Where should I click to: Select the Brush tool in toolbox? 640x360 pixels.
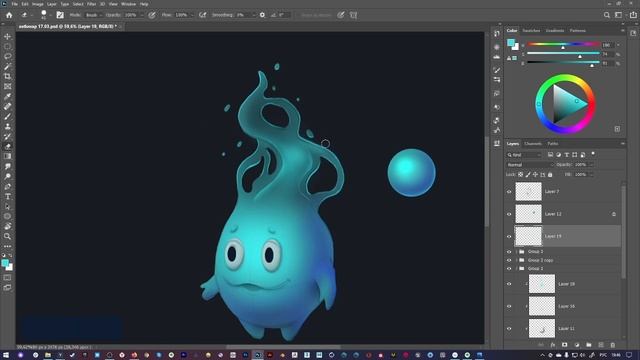7,116
